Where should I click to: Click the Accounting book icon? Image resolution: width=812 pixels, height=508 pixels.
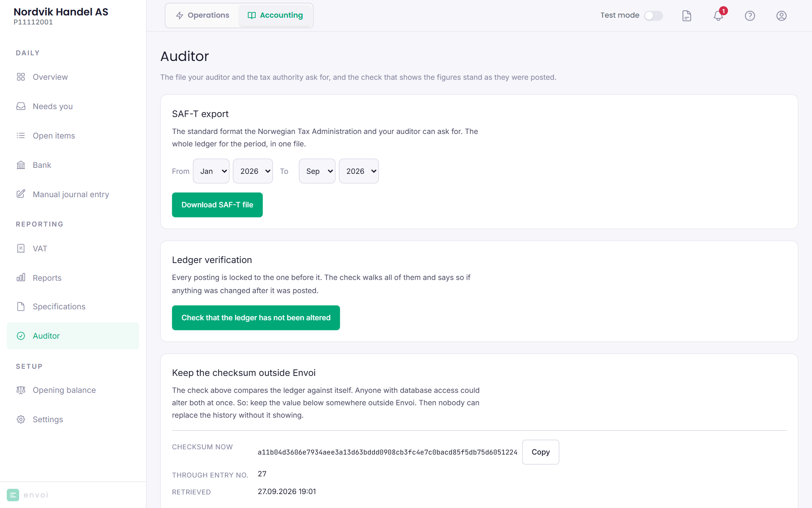coord(251,15)
